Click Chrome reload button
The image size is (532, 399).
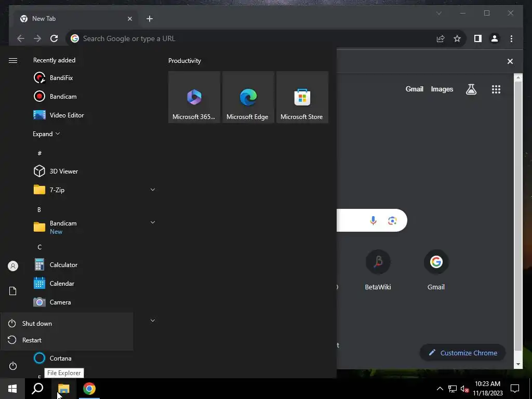point(54,38)
